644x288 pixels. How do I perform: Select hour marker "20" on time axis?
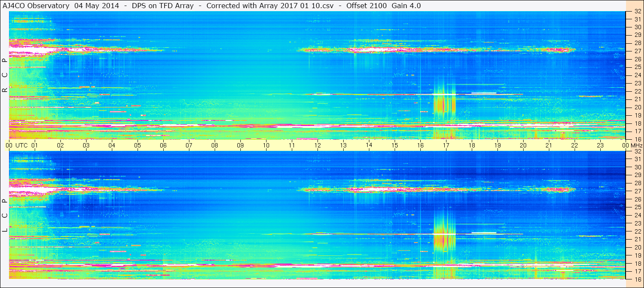(523, 145)
